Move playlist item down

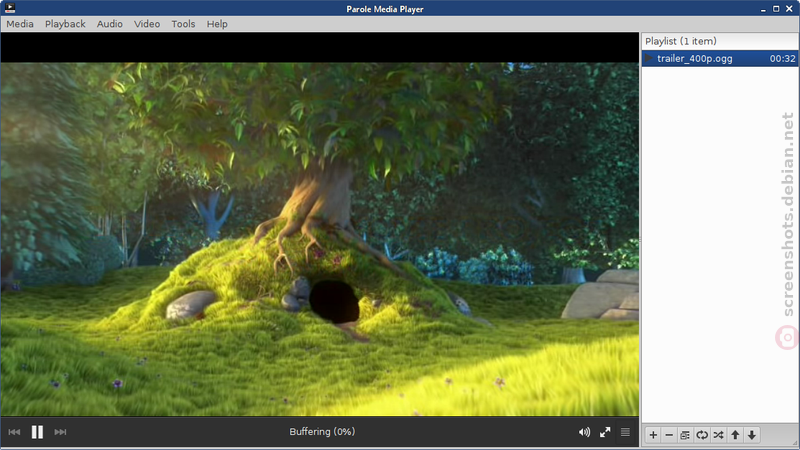pos(752,435)
